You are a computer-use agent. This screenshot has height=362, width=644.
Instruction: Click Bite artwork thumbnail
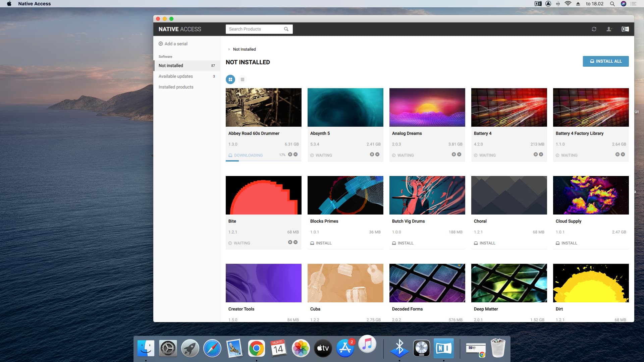(264, 195)
